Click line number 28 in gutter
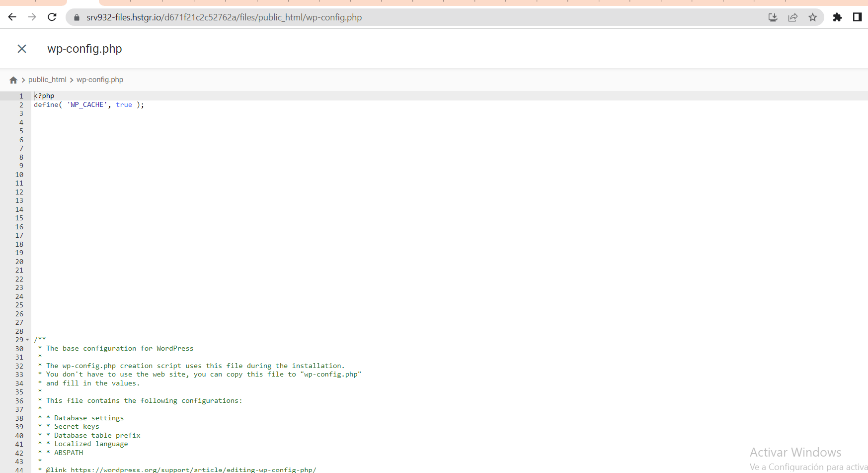 19,331
